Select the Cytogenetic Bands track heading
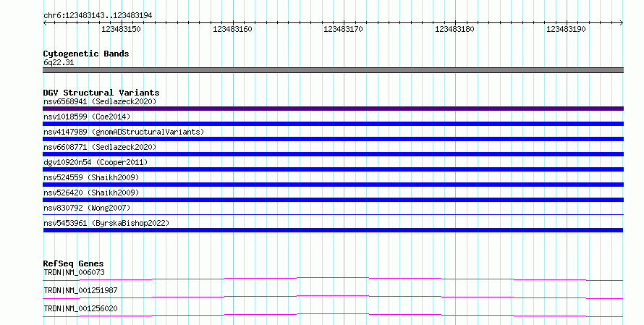The image size is (644, 325). point(86,54)
